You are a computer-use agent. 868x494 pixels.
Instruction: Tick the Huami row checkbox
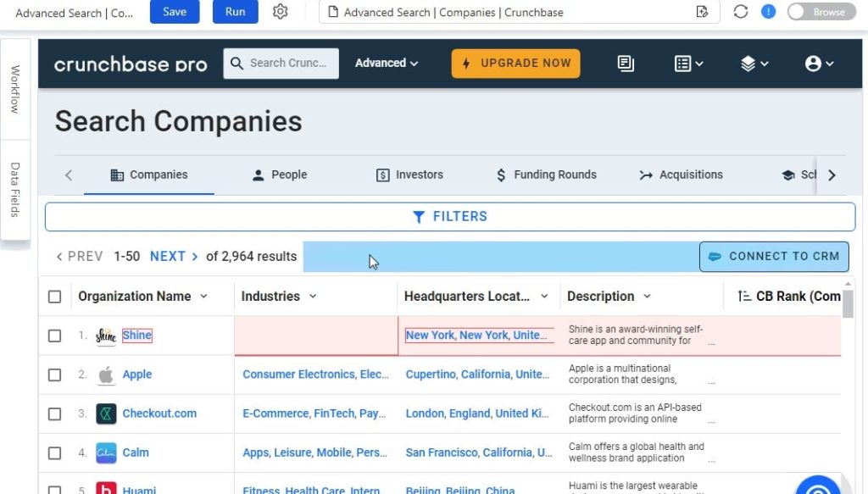[x=55, y=489]
